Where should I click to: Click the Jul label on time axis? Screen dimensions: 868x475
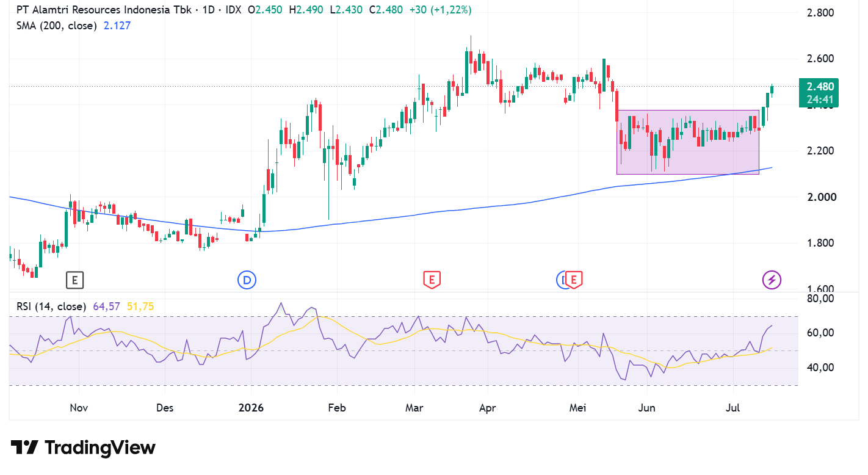pyautogui.click(x=732, y=407)
